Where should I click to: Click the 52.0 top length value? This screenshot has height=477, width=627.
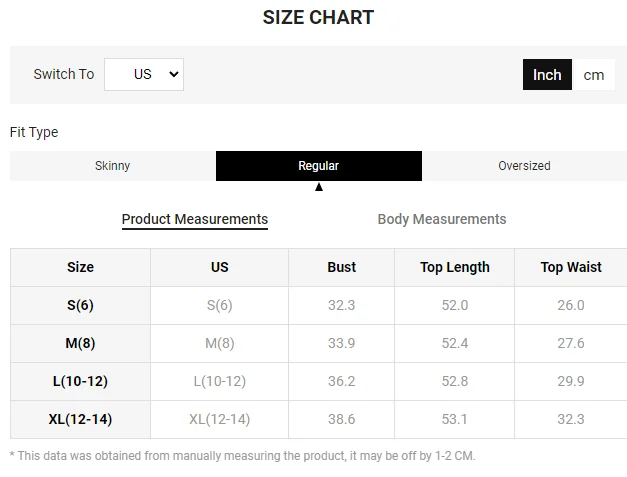(x=455, y=305)
